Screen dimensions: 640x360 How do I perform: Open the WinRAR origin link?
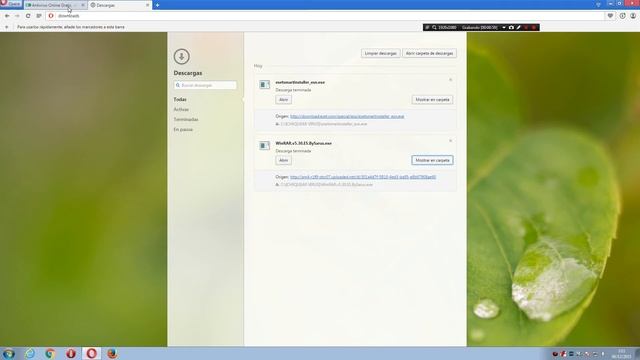[363, 177]
